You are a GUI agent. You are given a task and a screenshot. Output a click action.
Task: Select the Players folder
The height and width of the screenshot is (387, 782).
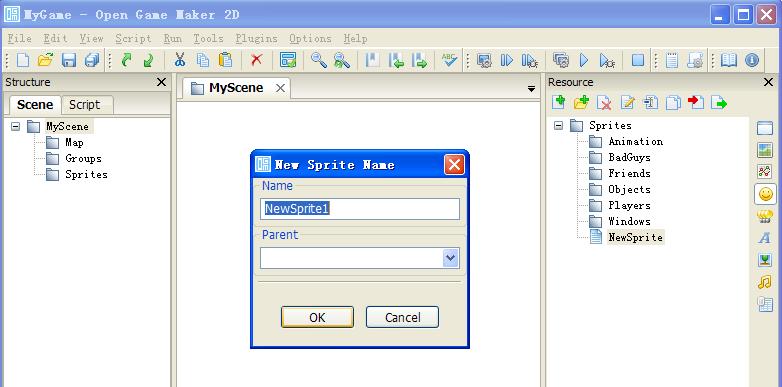click(629, 205)
